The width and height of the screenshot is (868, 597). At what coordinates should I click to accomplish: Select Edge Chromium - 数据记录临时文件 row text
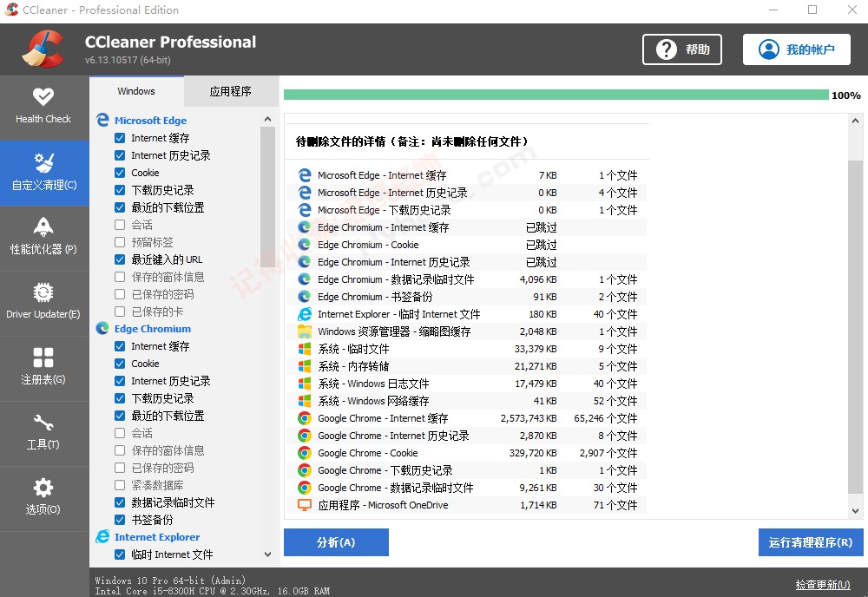point(396,279)
